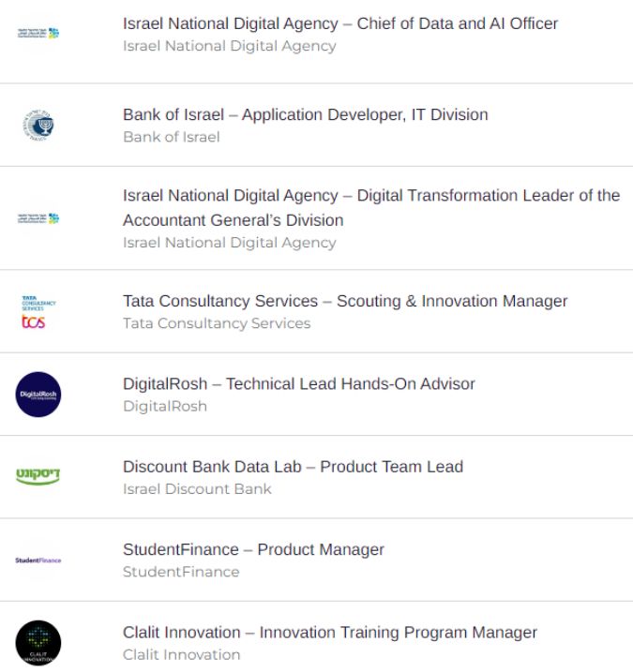Image resolution: width=633 pixels, height=672 pixels.
Task: Click the StudentFinance logo
Action: point(38,560)
